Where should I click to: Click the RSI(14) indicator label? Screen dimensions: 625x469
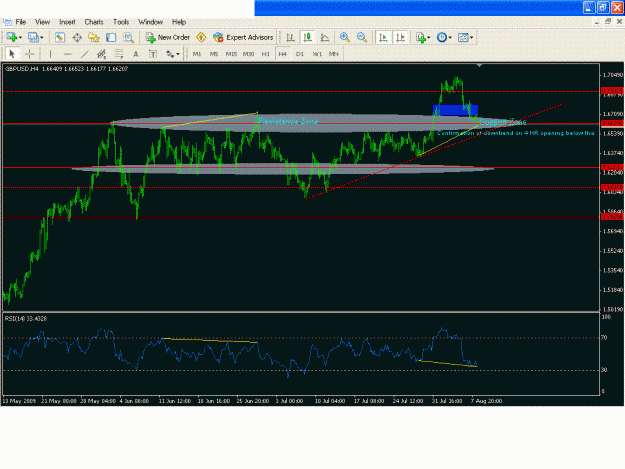pos(26,319)
